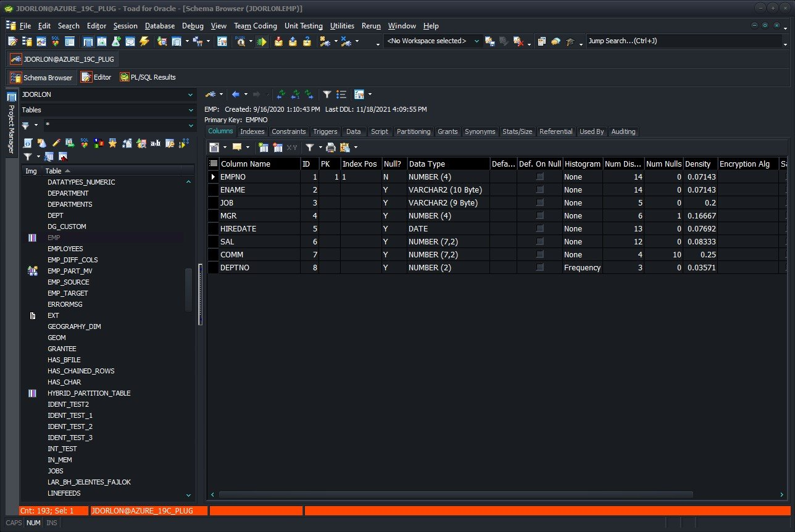The width and height of the screenshot is (795, 532).
Task: Open the Team Coding menu
Action: 256,26
